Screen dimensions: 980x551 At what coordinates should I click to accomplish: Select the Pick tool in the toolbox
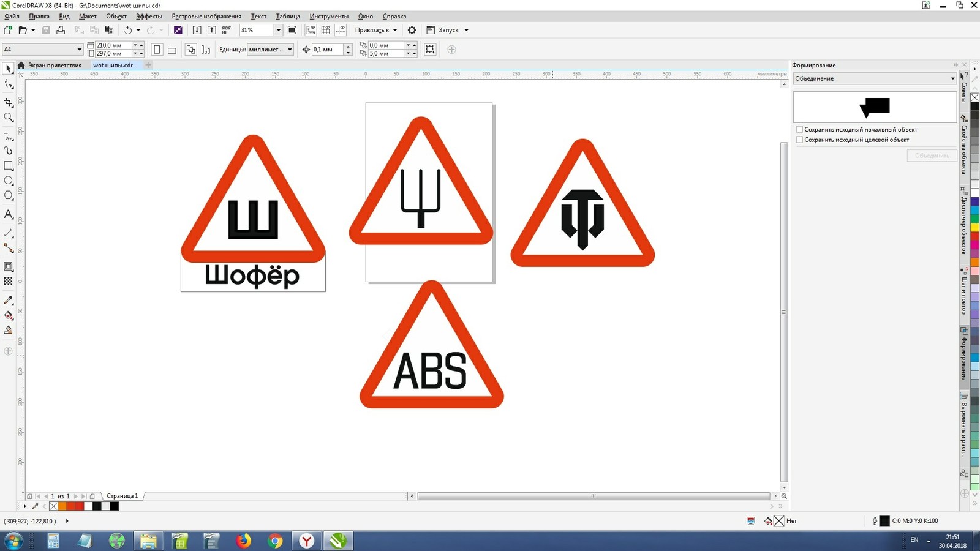(x=9, y=69)
